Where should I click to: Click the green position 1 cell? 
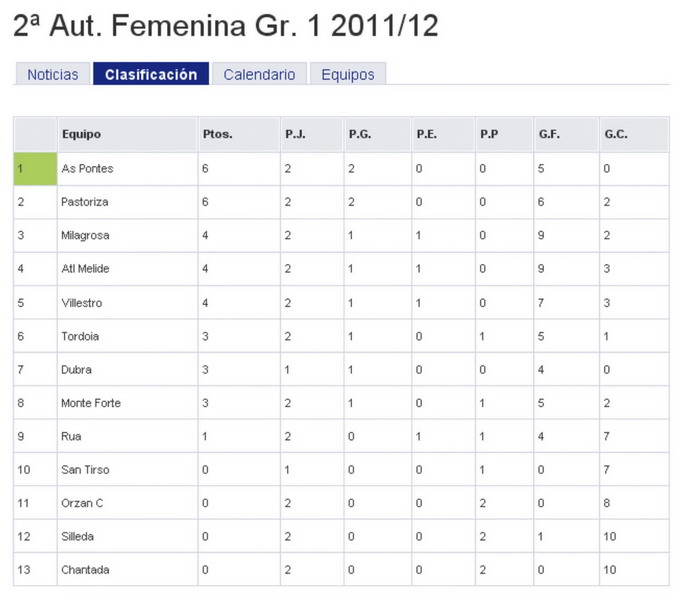tap(35, 168)
